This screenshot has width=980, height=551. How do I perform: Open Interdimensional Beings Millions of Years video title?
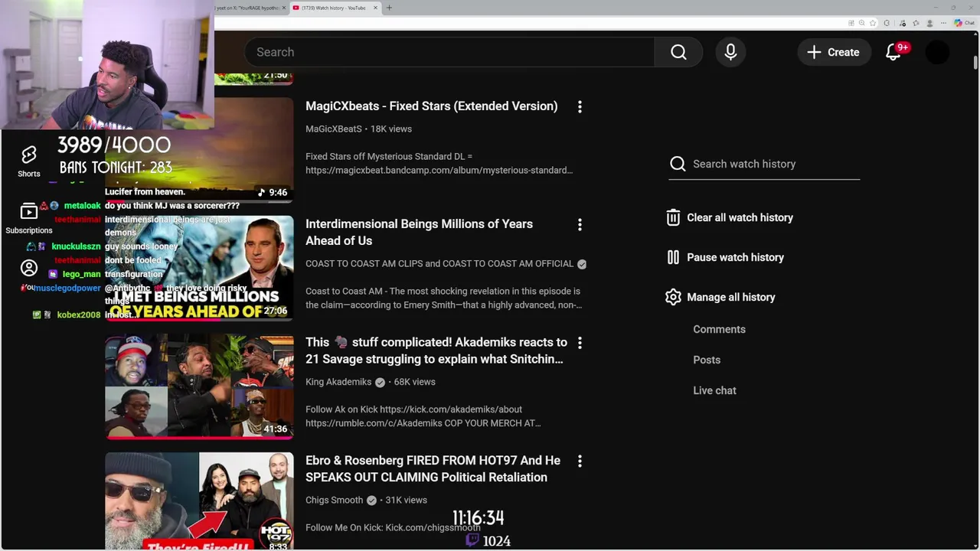point(419,232)
